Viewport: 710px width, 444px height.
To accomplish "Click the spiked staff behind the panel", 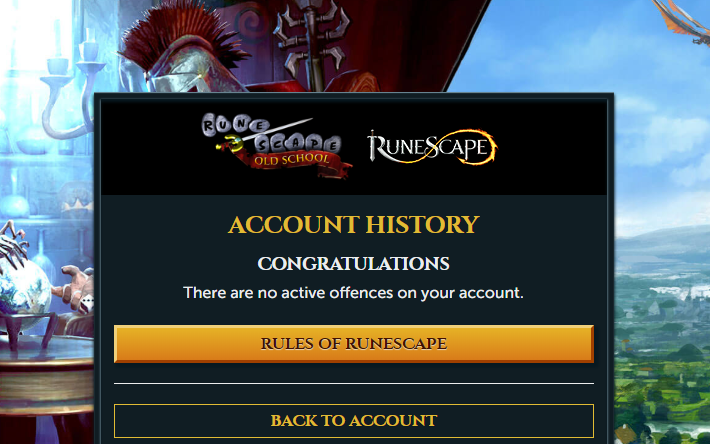I will click(312, 41).
